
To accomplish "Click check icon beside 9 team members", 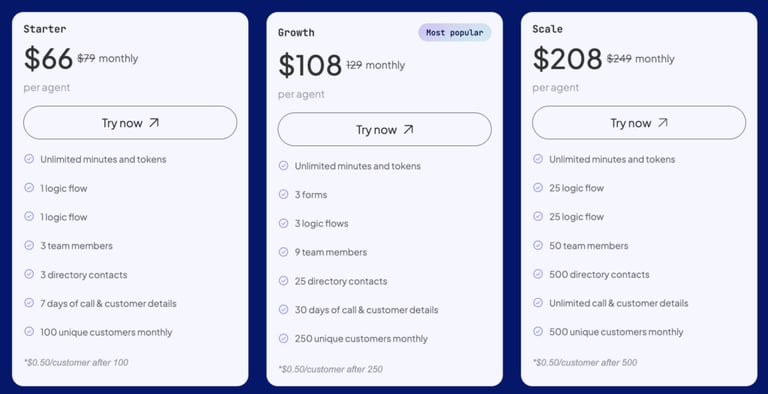I will (x=284, y=252).
